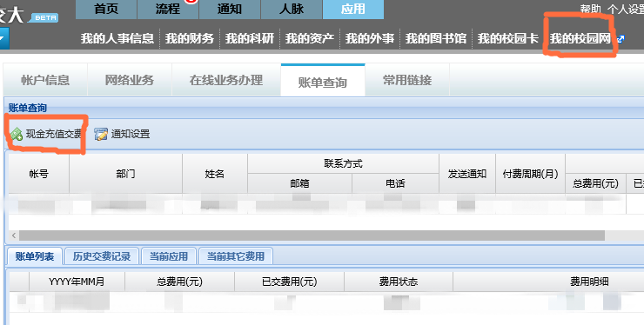The width and height of the screenshot is (644, 325).
Task: Click the 已交费用(元) column header
Action: coord(289,282)
